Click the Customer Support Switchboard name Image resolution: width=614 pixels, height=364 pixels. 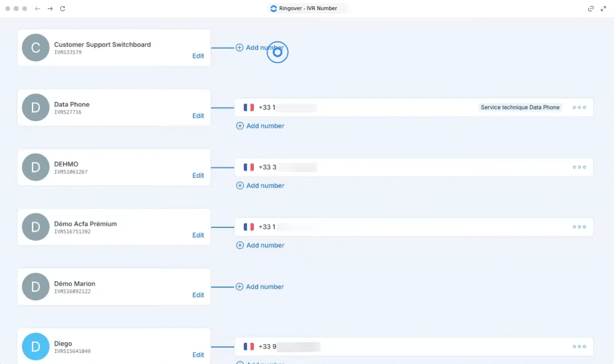(x=103, y=44)
